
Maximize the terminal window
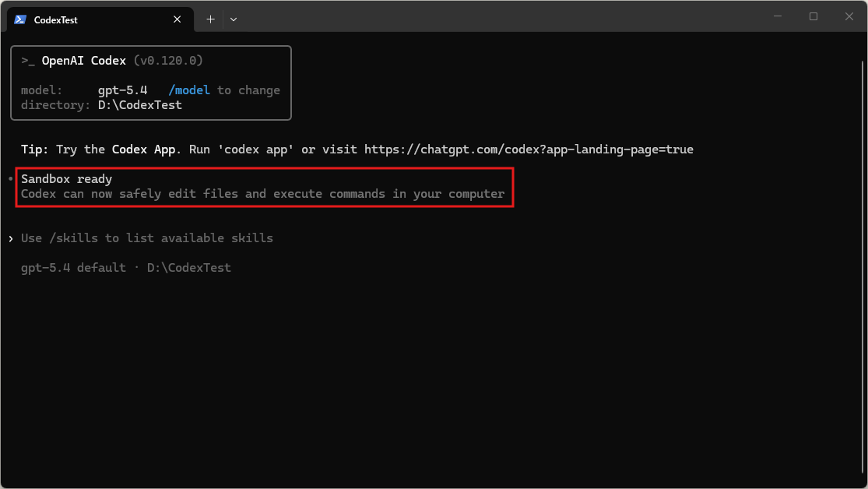(814, 16)
